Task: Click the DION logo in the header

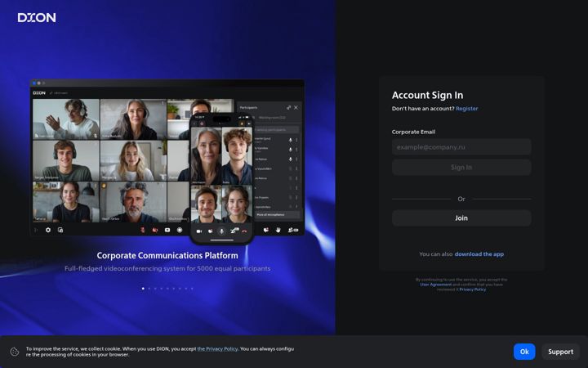Action: click(x=37, y=18)
